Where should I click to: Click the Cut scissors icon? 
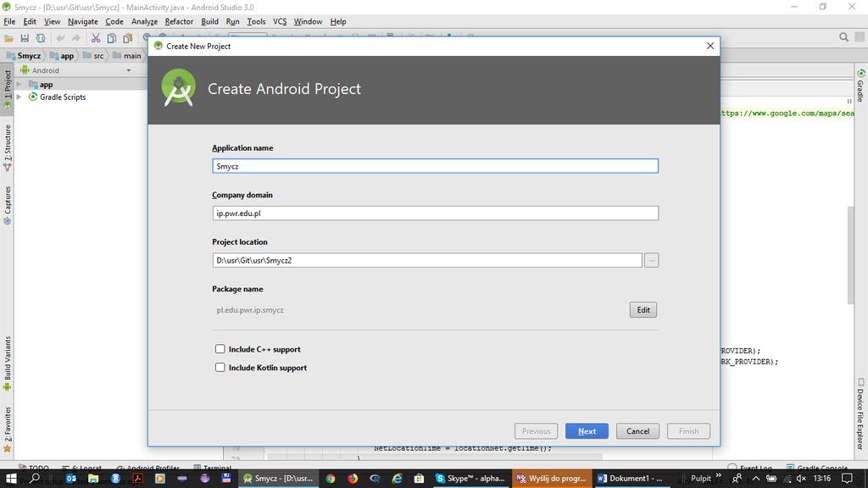(96, 38)
